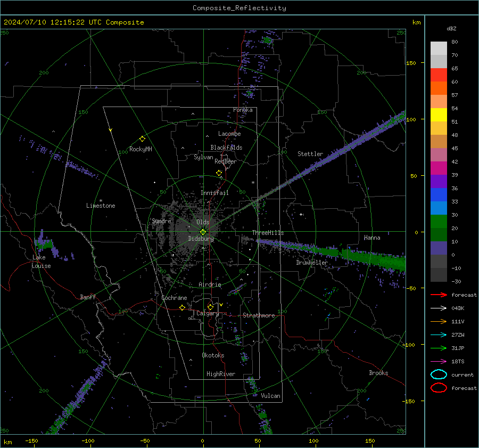Select the 80 dBZ light gray swatch
The height and width of the screenshot is (448, 479).
[439, 48]
